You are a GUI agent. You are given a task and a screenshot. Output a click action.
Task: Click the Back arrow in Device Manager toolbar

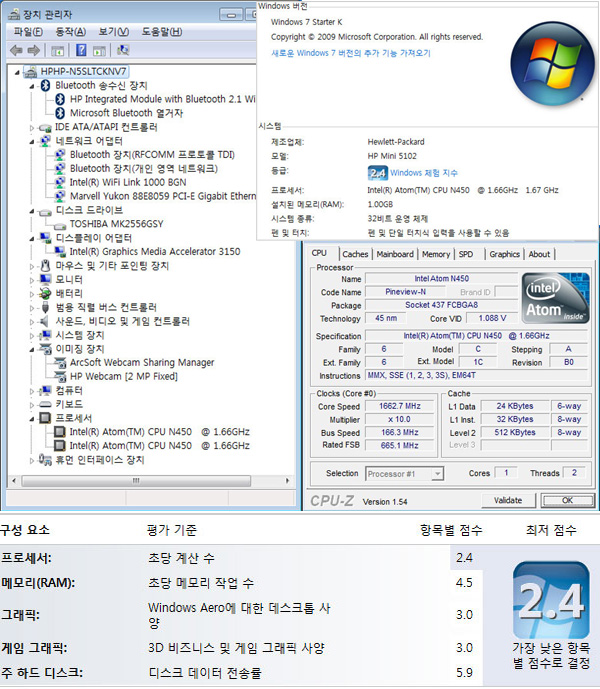point(16,50)
